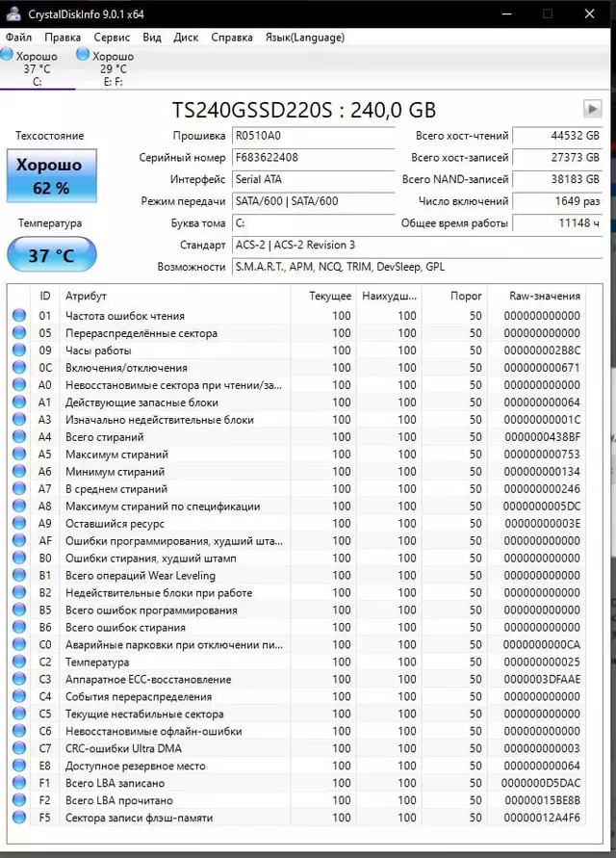Click status icon for B6 Всего ошибок стирания
The image size is (616, 858).
19,627
